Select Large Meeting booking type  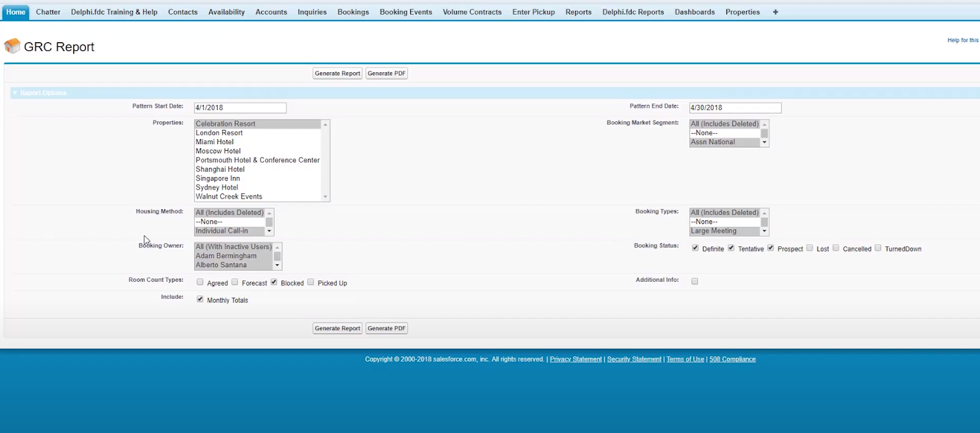pos(725,231)
